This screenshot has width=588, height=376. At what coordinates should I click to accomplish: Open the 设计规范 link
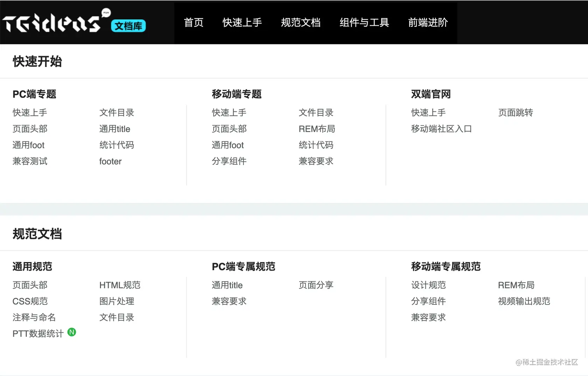(x=429, y=285)
